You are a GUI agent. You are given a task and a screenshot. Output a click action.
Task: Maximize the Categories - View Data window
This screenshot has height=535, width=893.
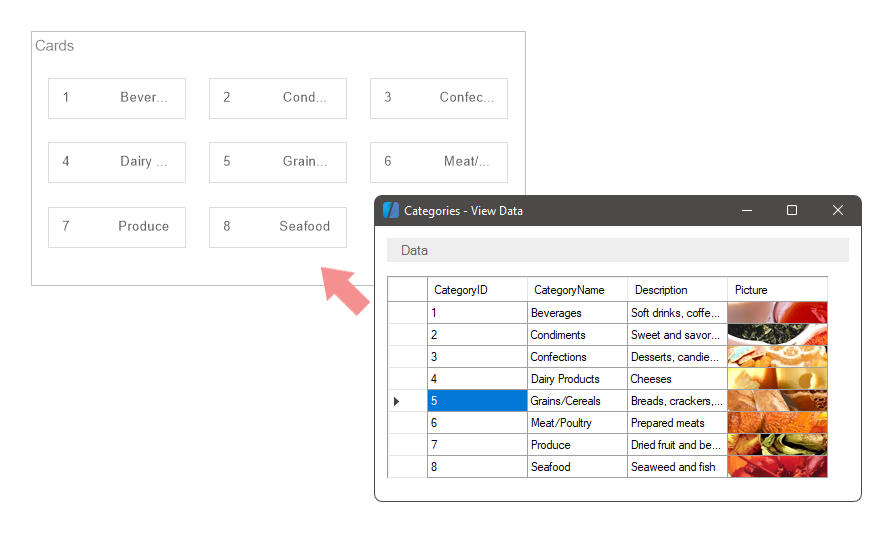[792, 210]
